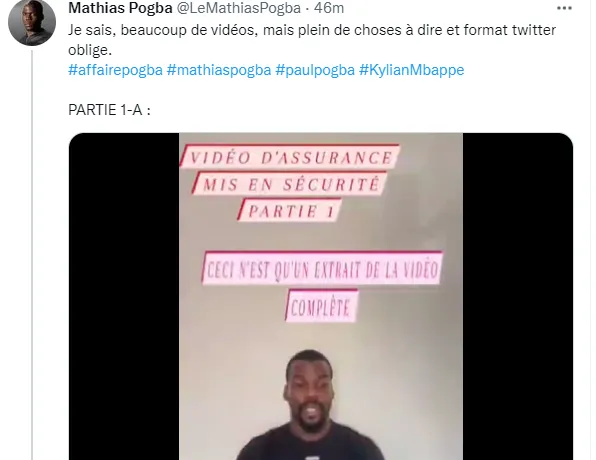Follow the #mathiaspogba hashtag
Viewport: 596px width, 460px height.
tap(219, 70)
